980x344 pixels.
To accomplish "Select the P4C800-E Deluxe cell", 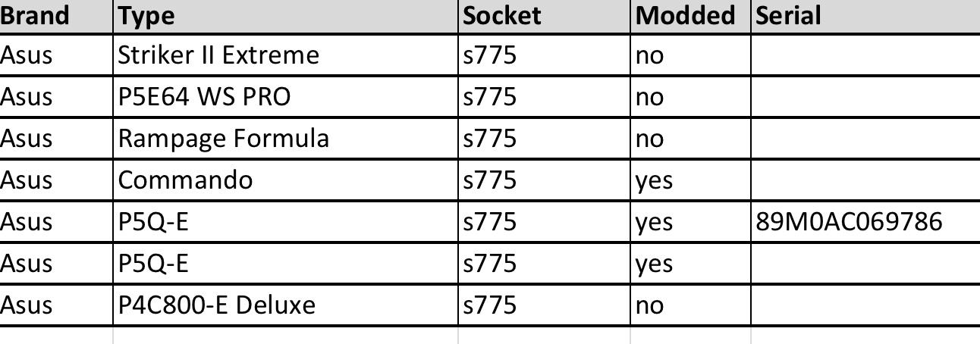I will pos(286,305).
